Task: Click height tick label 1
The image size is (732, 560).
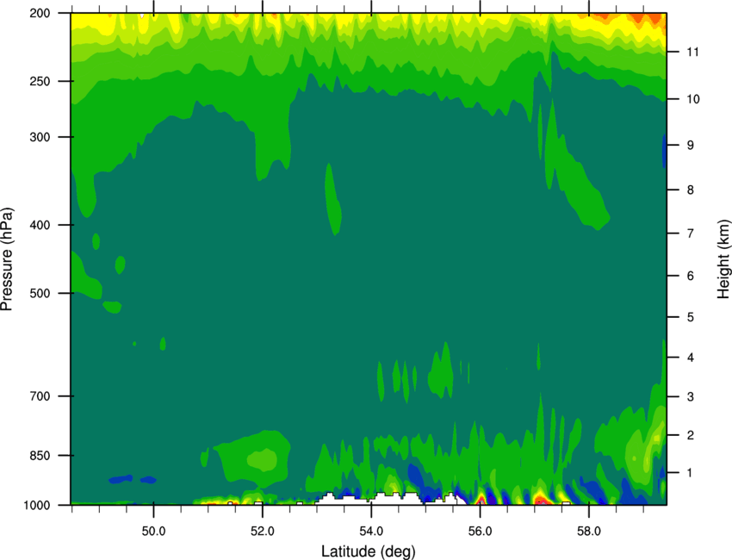Action: tap(690, 473)
